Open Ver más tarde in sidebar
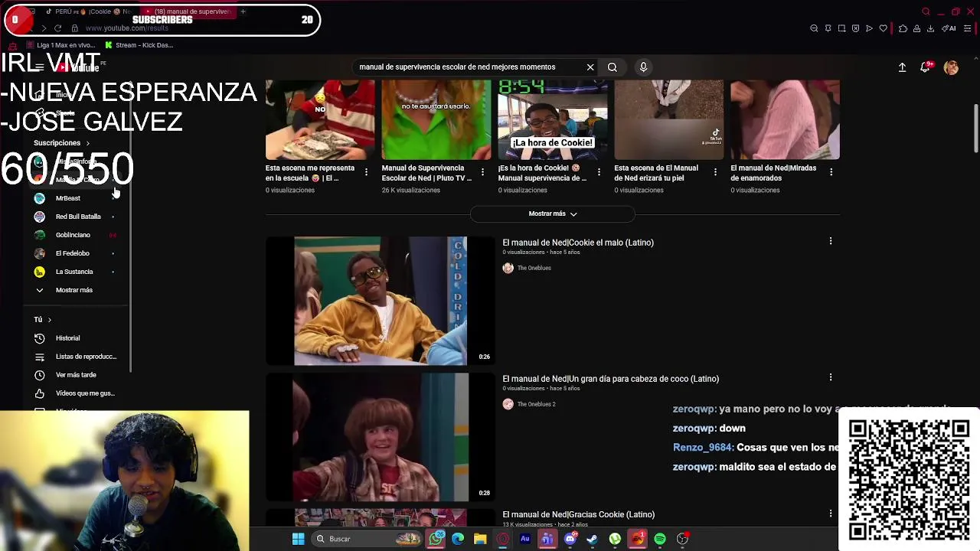The image size is (980, 551). (76, 375)
